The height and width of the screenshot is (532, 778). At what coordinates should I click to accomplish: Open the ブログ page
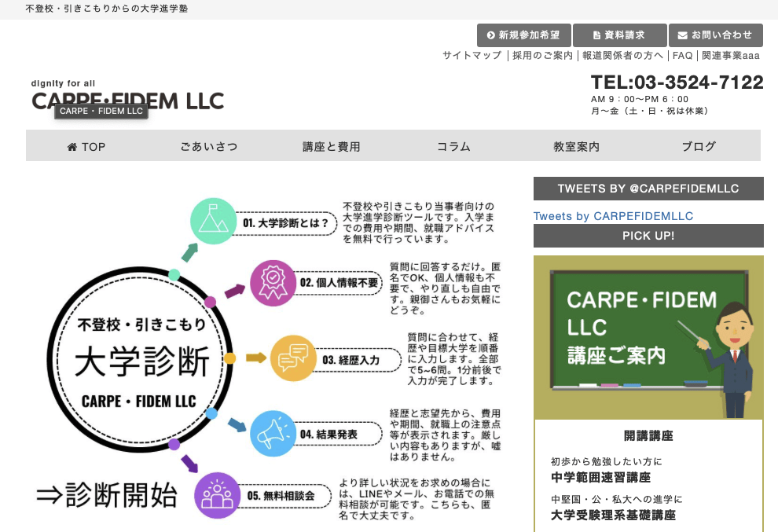click(x=699, y=146)
